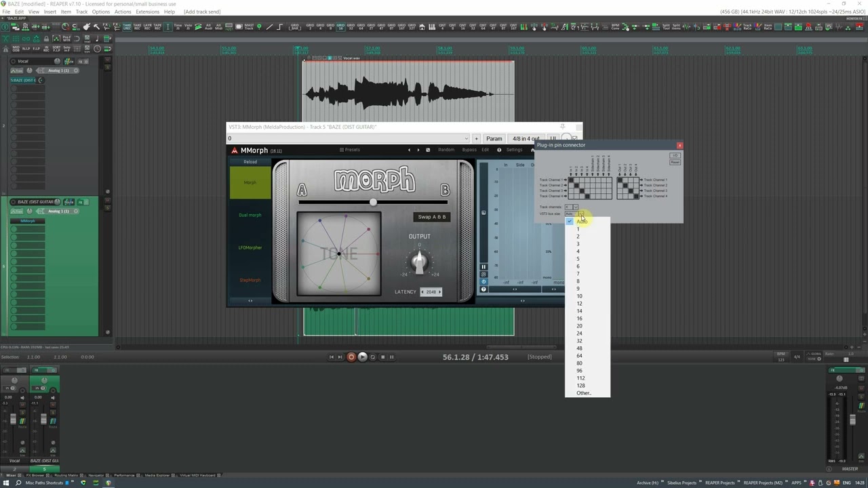Click the Vocal mixer volume fader

13,420
